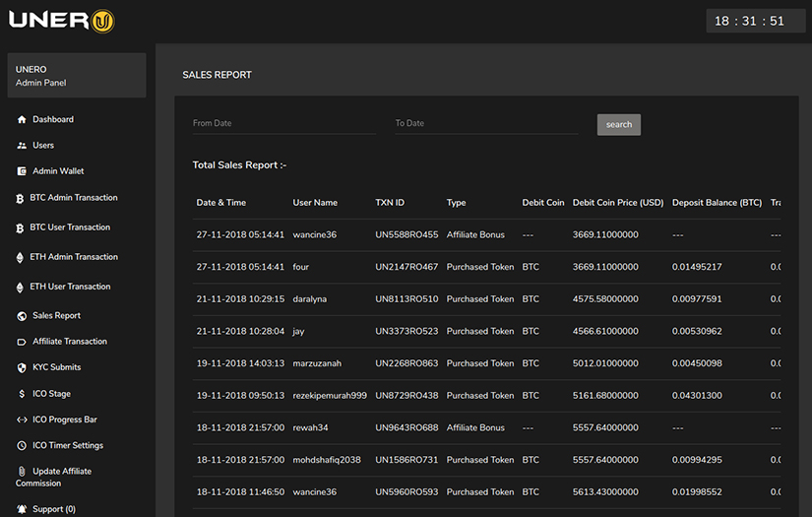812x517 pixels.
Task: Click user name daralyna
Action: coord(310,299)
